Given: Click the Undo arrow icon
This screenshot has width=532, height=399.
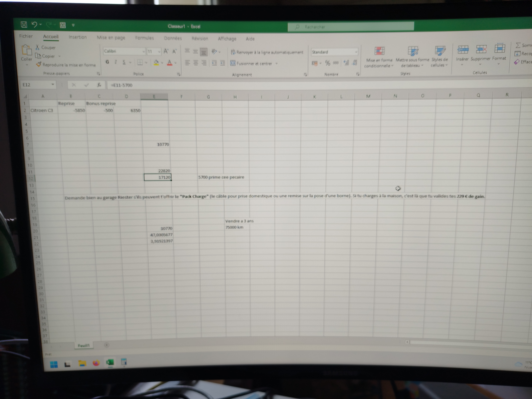Looking at the screenshot, I should (x=34, y=24).
